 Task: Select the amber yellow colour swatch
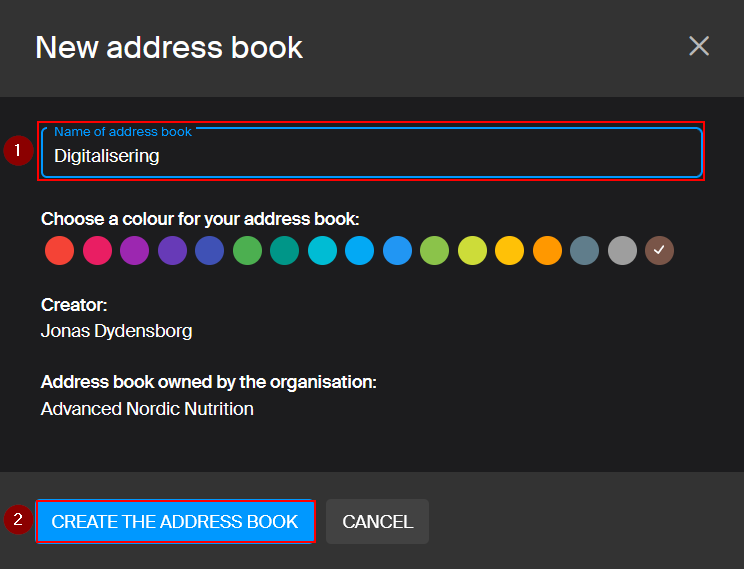tap(509, 251)
